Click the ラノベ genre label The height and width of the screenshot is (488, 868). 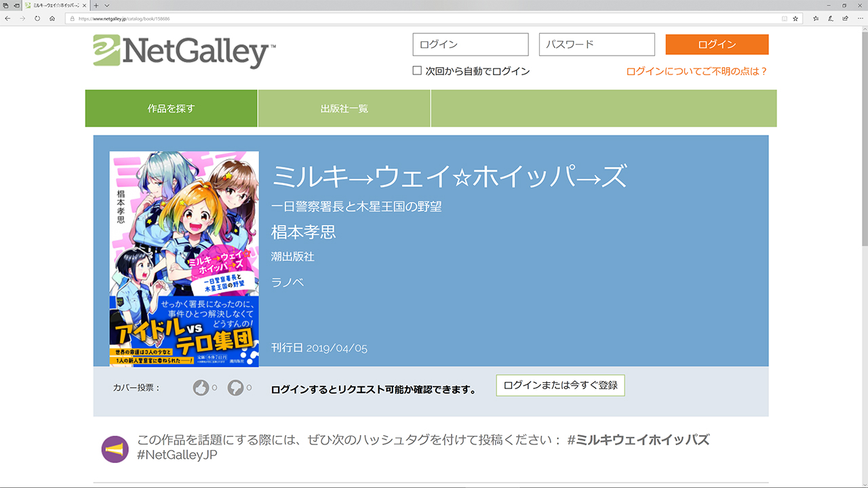click(287, 282)
